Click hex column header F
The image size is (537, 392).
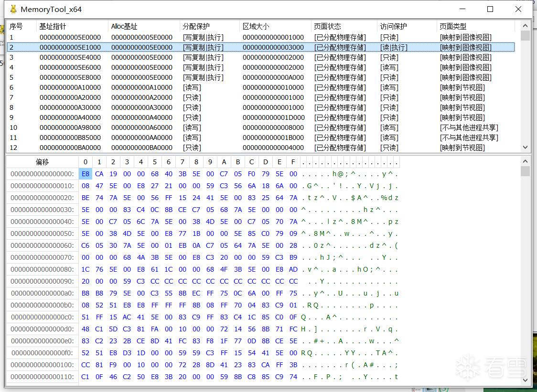(x=293, y=162)
